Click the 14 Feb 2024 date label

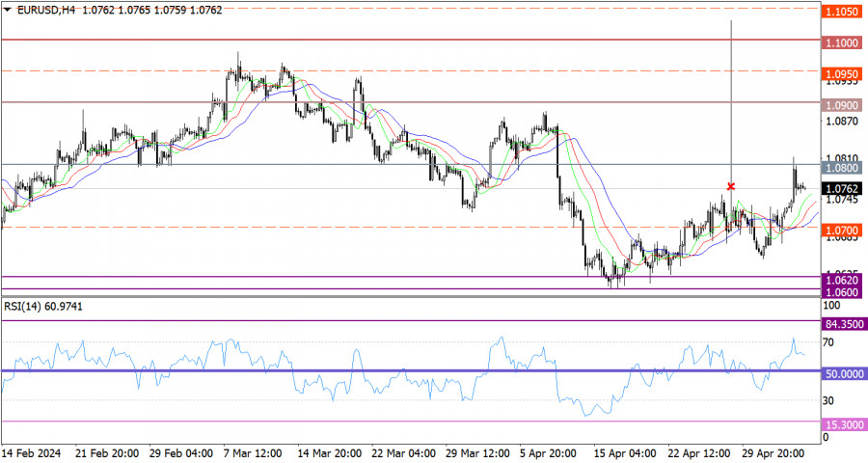[x=32, y=453]
